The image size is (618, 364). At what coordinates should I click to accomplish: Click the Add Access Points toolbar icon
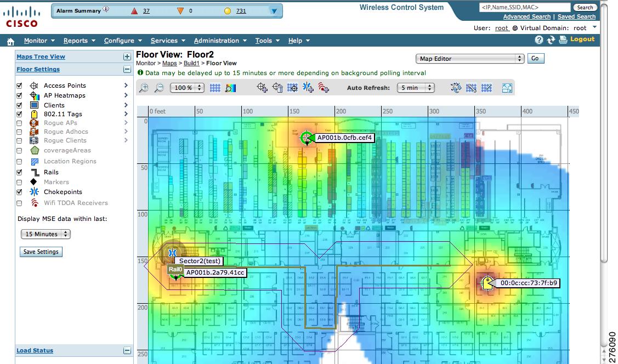click(x=262, y=88)
